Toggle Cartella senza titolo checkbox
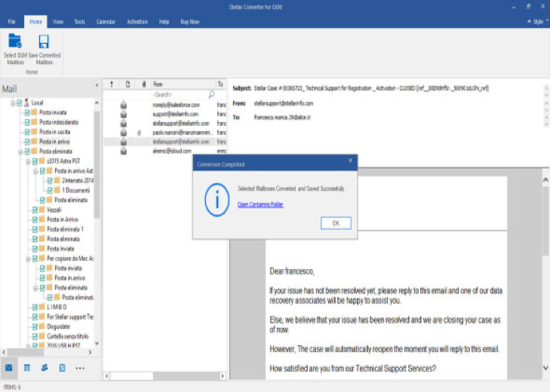The width and height of the screenshot is (550, 392). point(35,336)
